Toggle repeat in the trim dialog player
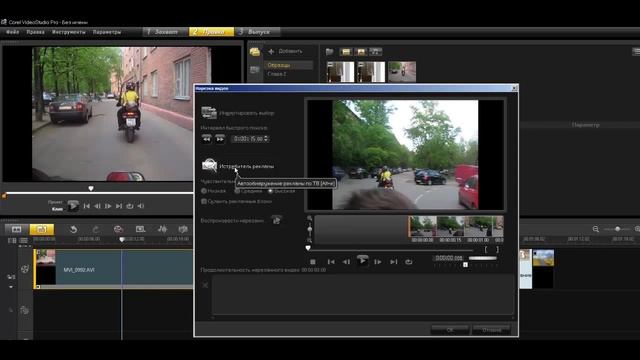The image size is (640, 360). click(x=409, y=262)
